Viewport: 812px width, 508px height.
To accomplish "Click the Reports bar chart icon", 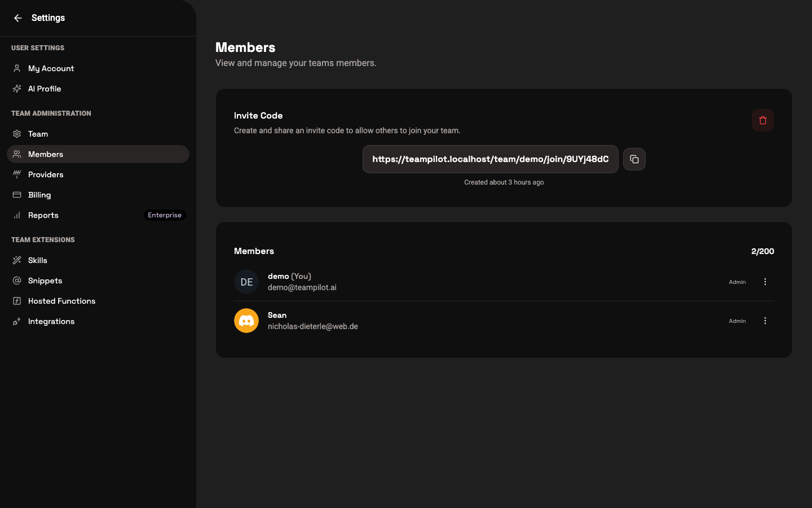I will click(x=17, y=215).
